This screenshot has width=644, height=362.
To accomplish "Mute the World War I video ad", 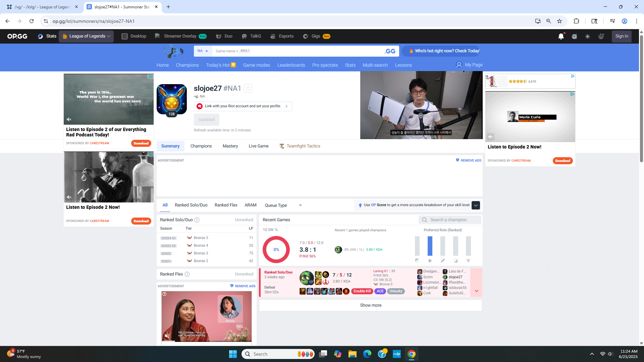I will (x=69, y=119).
